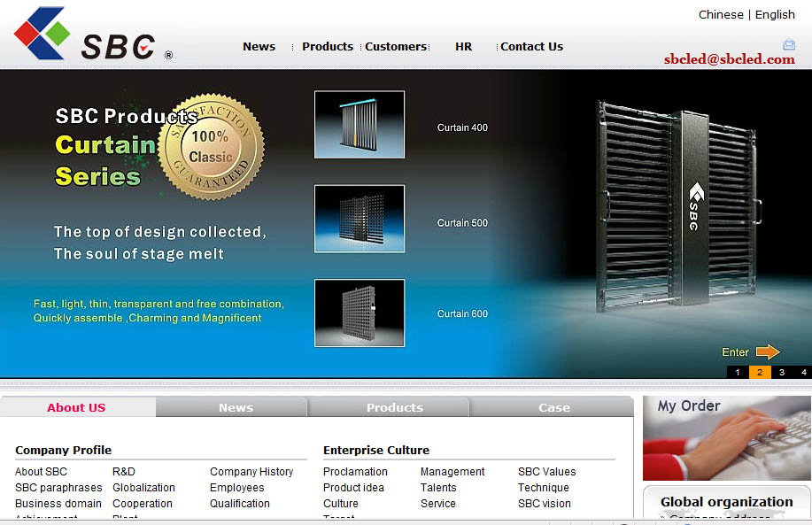Go to banner slide 3
The width and height of the screenshot is (812, 525).
coord(781,372)
